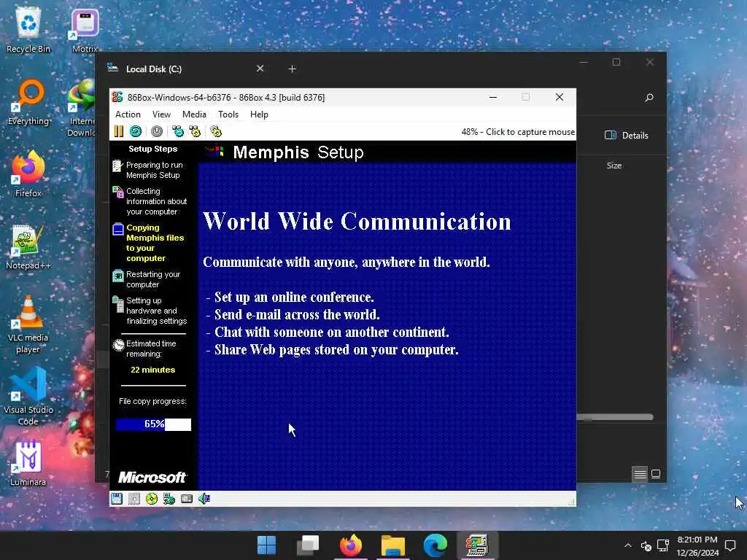Switch Explorer to details list view
This screenshot has height=560, width=747.
tap(640, 474)
